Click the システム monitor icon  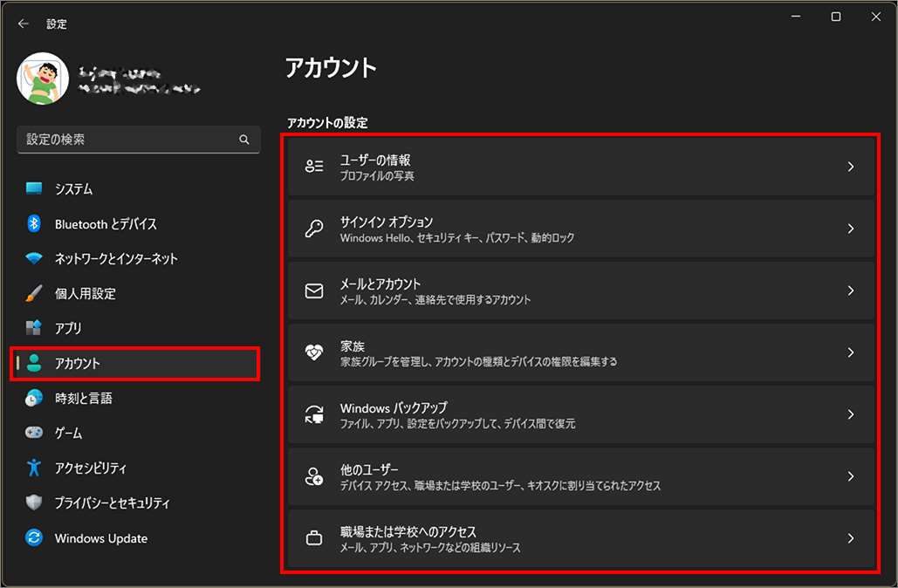(34, 188)
